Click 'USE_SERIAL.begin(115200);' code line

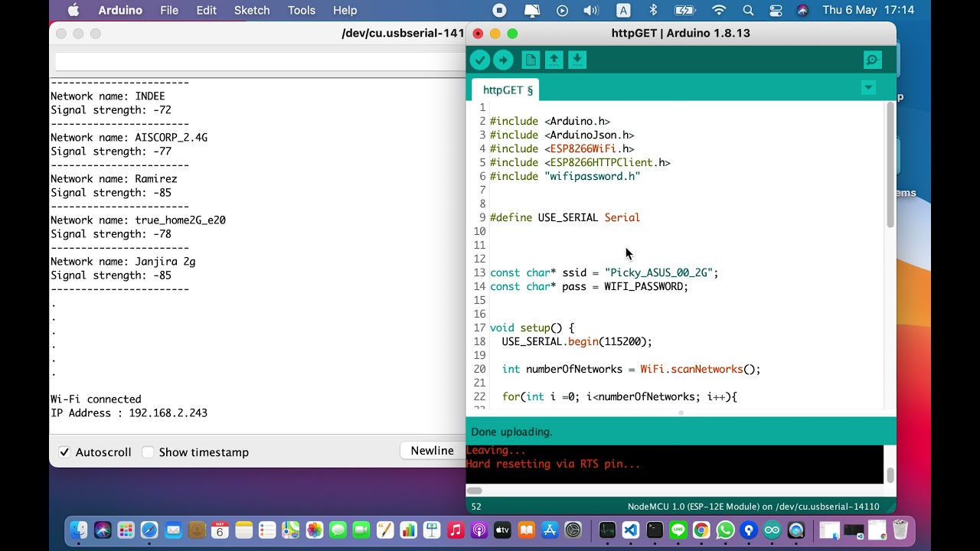pos(577,341)
